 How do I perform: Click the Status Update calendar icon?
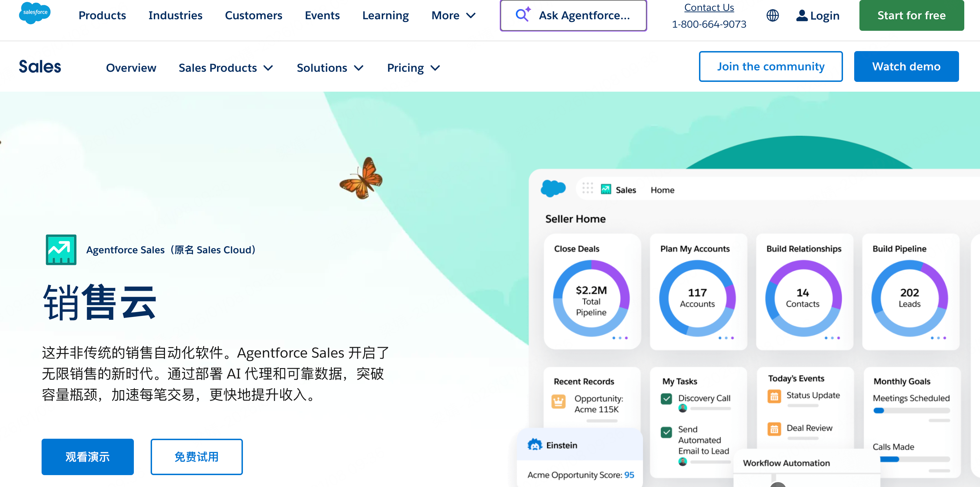click(x=774, y=396)
